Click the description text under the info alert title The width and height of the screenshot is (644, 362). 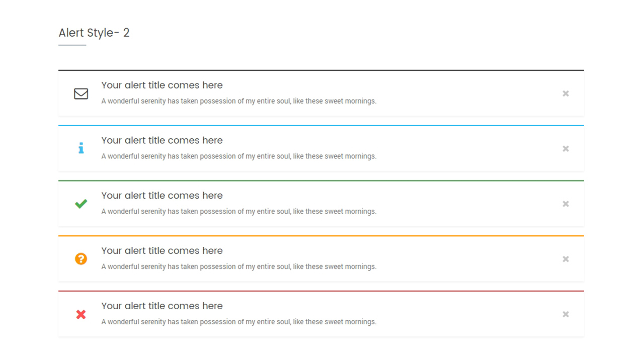coord(238,156)
